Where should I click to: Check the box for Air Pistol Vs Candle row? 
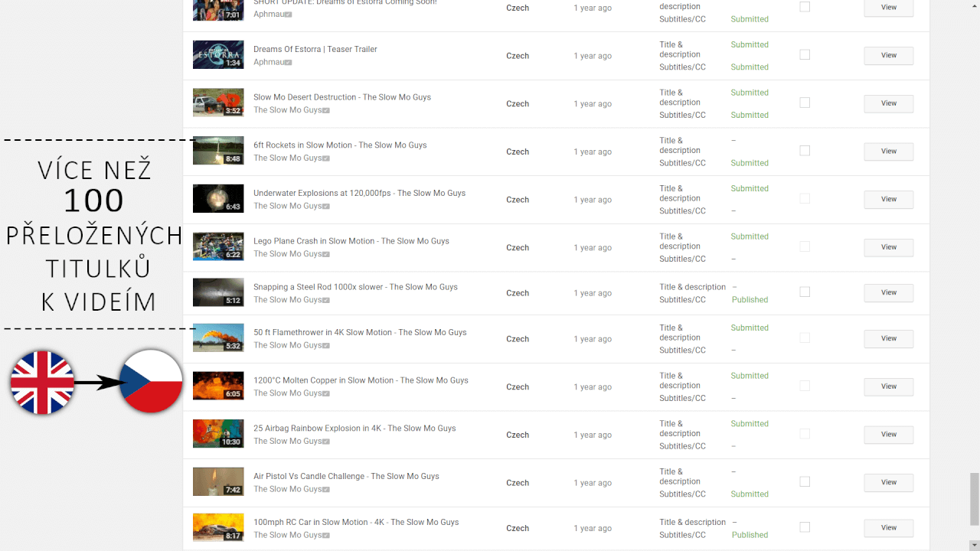(805, 481)
